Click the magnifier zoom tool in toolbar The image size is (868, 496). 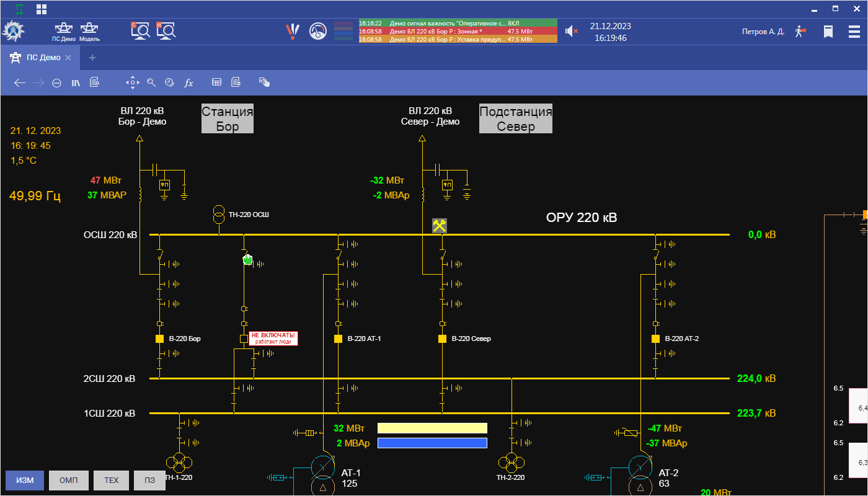click(x=151, y=82)
